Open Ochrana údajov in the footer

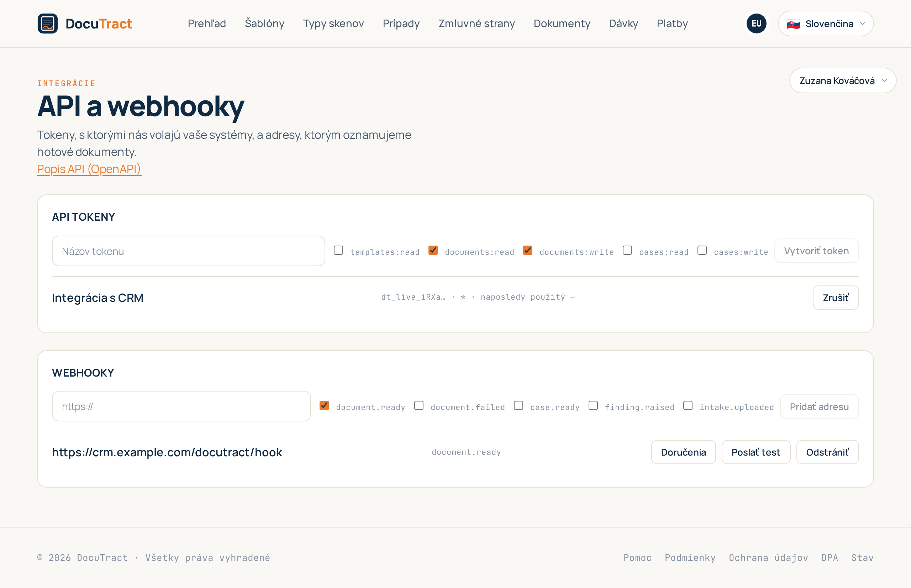pos(768,558)
